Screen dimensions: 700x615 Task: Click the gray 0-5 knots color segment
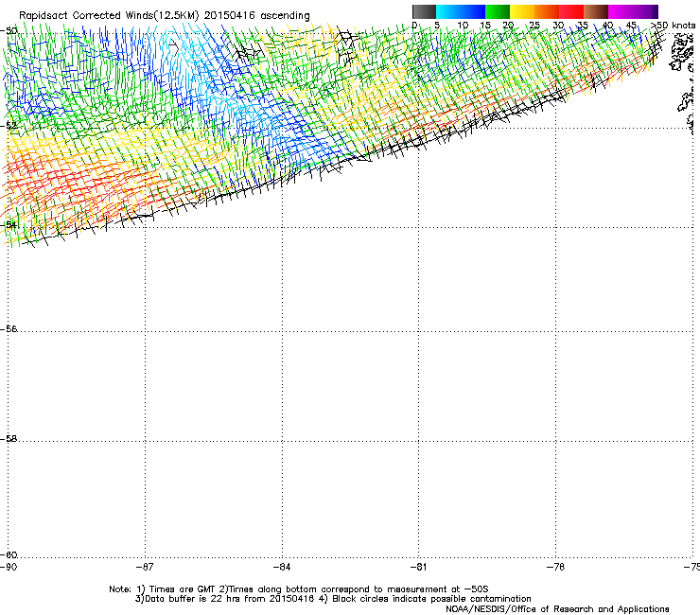[424, 11]
